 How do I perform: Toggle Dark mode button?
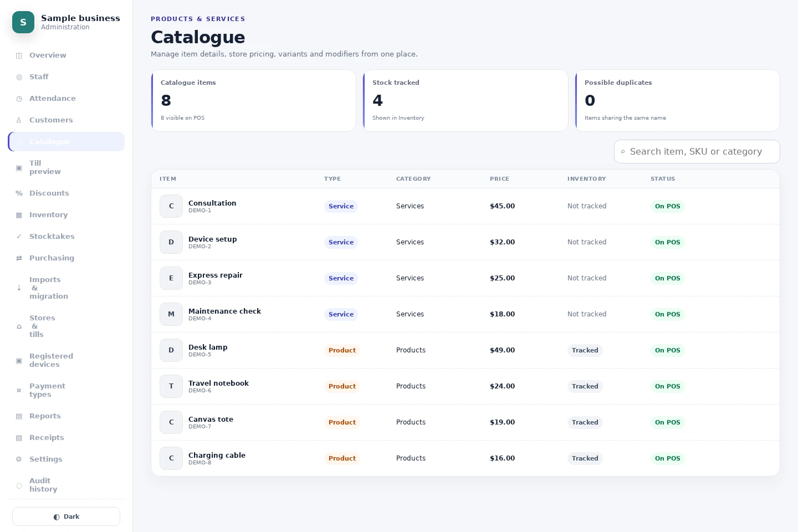pyautogui.click(x=66, y=516)
